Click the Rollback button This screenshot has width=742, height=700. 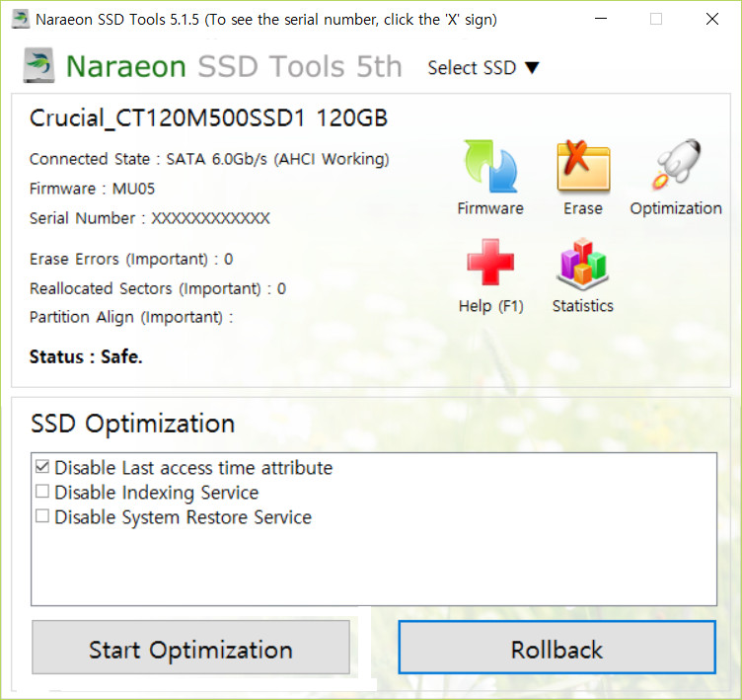pyautogui.click(x=556, y=648)
